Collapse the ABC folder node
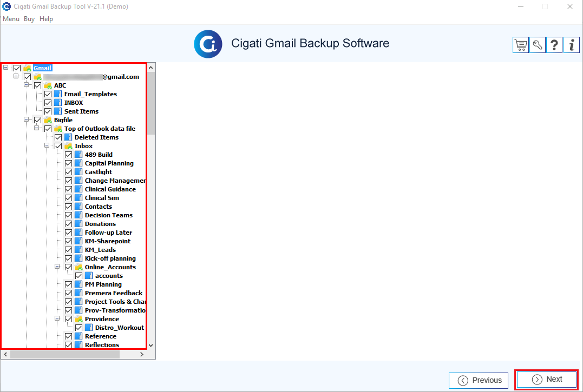 click(x=27, y=85)
